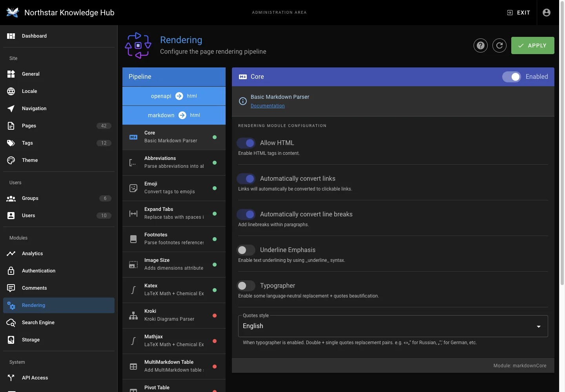Select the Image Size module
The image size is (565, 392).
click(174, 265)
